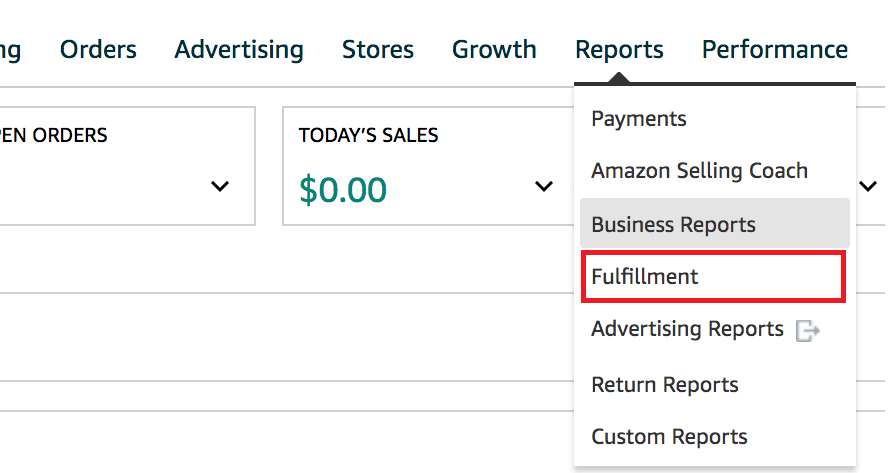Open the external link icon beside Advertising Reports
The image size is (891, 473).
807,331
